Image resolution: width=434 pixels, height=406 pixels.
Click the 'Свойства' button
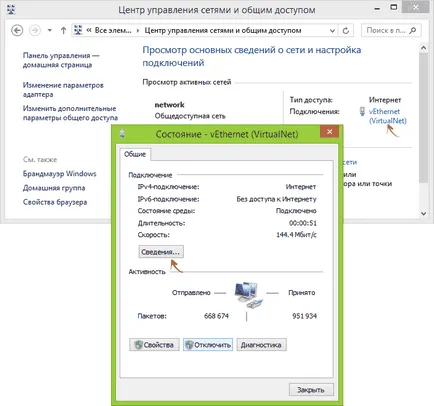coord(154,345)
